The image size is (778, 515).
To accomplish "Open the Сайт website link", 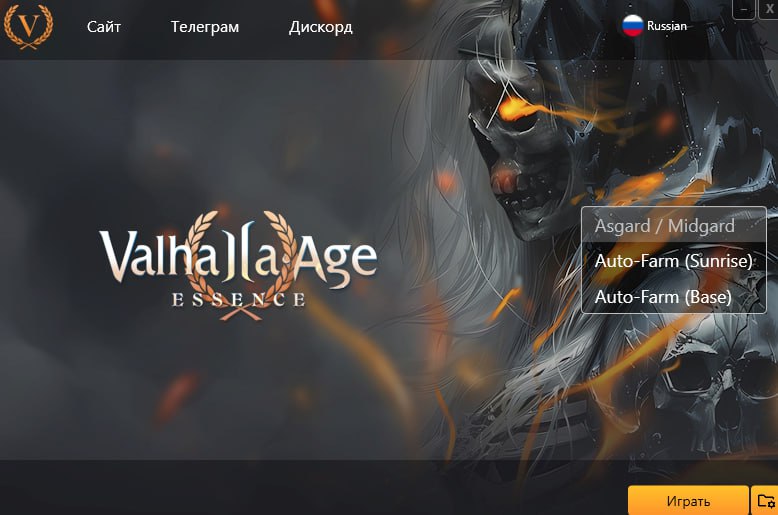I will (x=104, y=27).
